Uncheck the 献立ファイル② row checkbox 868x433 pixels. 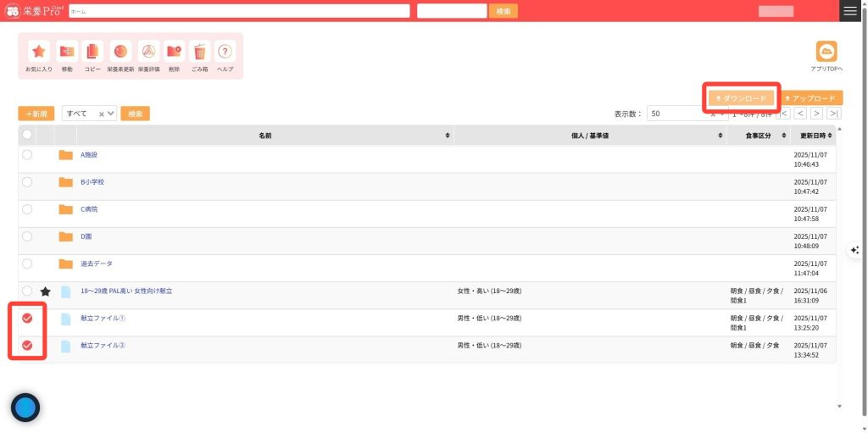(27, 346)
